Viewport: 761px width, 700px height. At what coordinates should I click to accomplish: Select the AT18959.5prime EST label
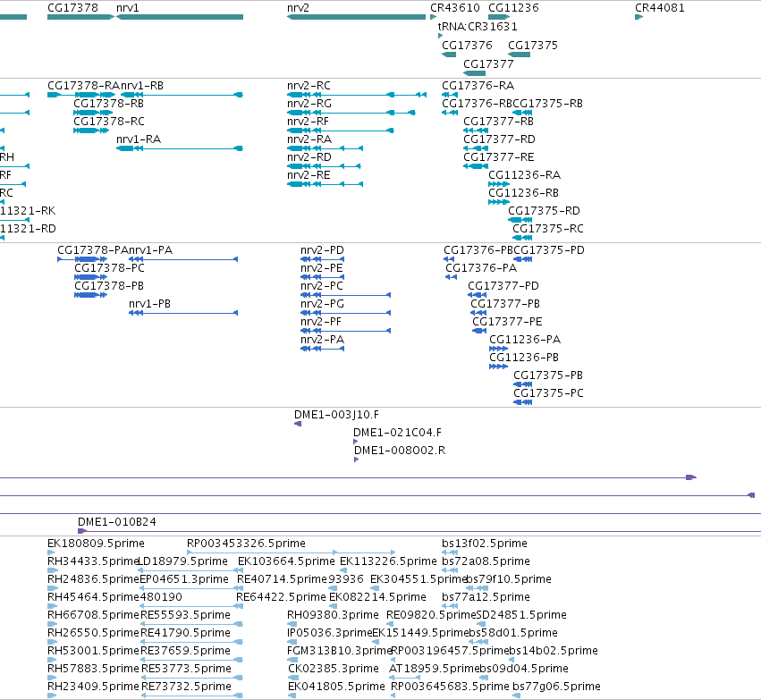(435, 668)
